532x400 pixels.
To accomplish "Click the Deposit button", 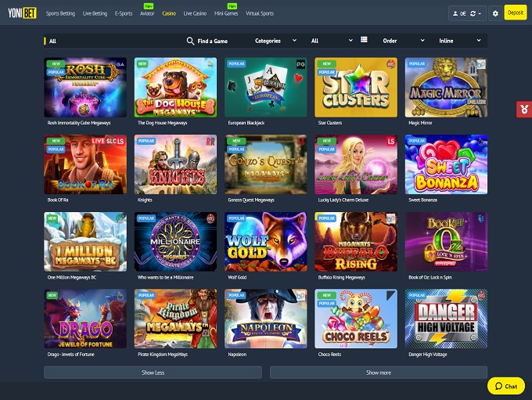I will (516, 13).
